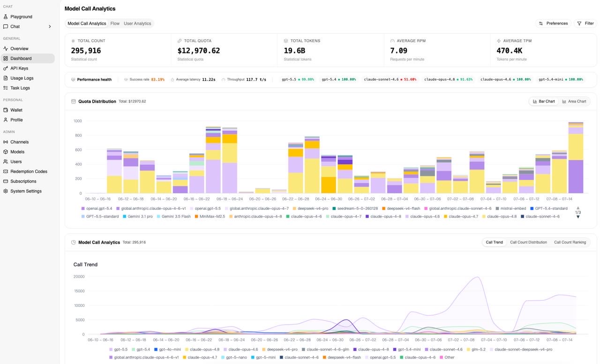Toggle gpt-4o-mini legend in call trend
600x364 pixels.
(x=167, y=349)
